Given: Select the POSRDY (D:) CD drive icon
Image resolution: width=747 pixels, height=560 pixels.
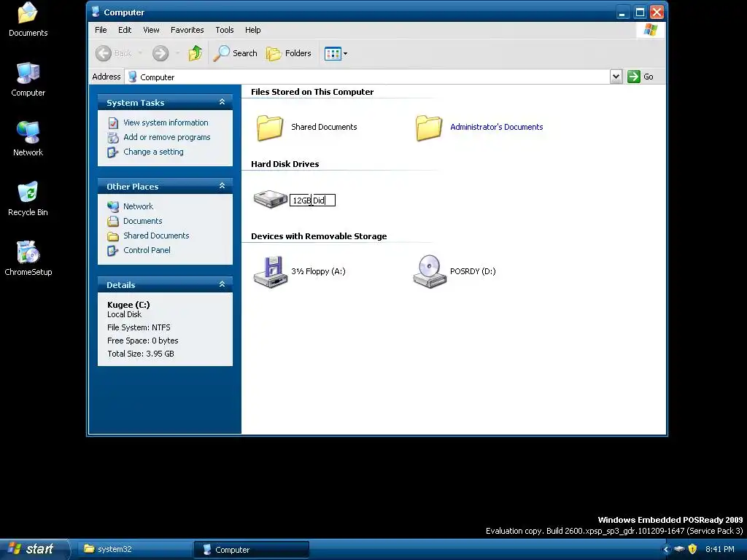Looking at the screenshot, I should pos(430,271).
